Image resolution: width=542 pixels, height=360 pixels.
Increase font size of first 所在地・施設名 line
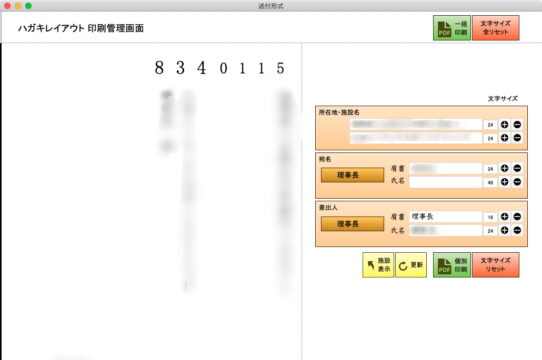point(504,124)
